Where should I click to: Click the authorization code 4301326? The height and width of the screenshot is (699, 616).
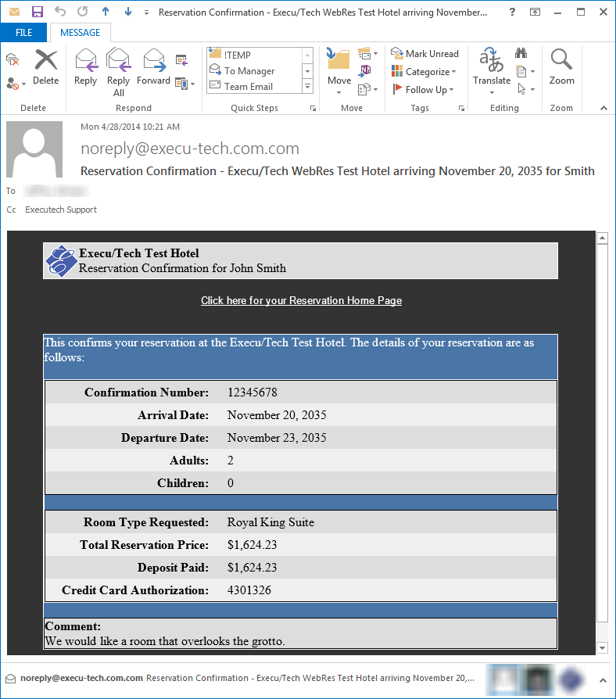click(x=249, y=590)
